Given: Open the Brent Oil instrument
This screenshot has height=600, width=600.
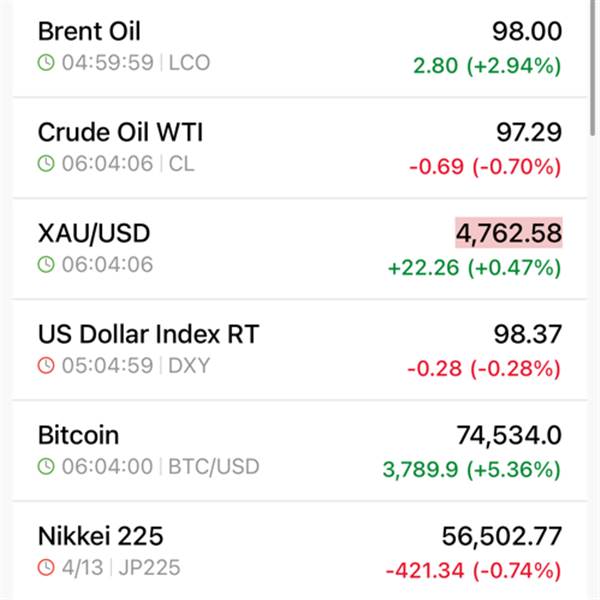Looking at the screenshot, I should [x=89, y=31].
